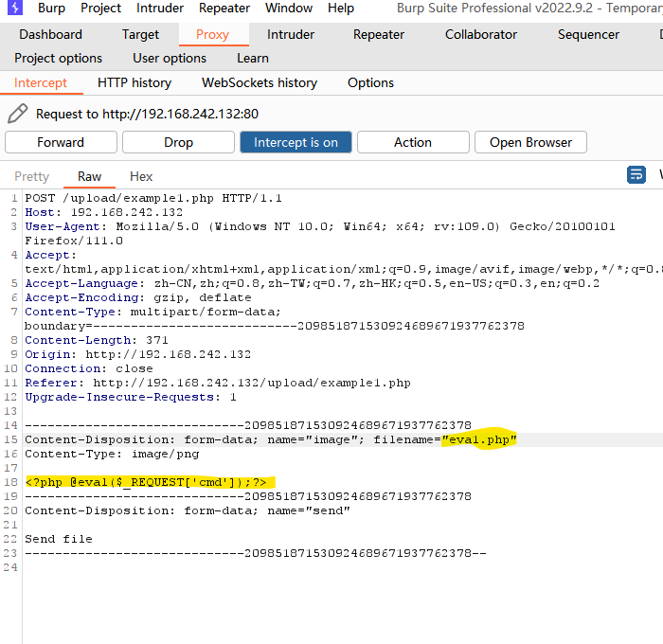Click the highlighted filename "eval.php"
Image resolution: width=663 pixels, height=644 pixels.
[479, 439]
